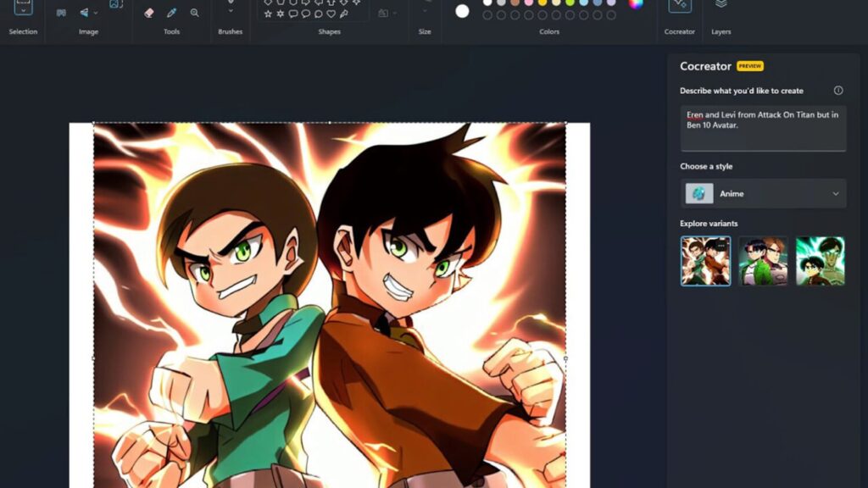Open the shape fill icon in Shapes group
The height and width of the screenshot is (488, 868).
382,14
